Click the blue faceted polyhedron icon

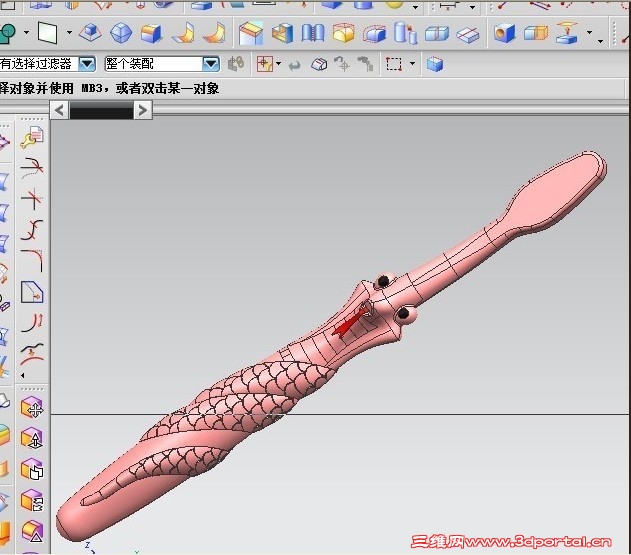pyautogui.click(x=121, y=33)
